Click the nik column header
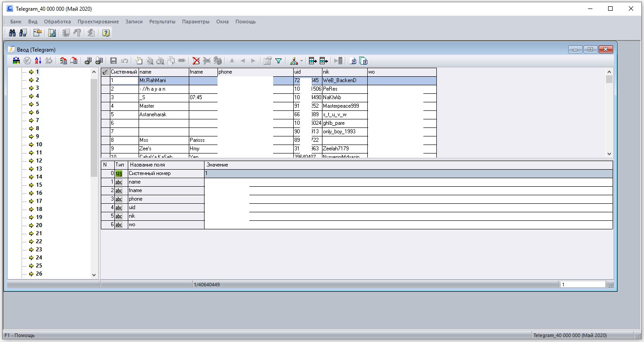644x342 pixels. [344, 72]
